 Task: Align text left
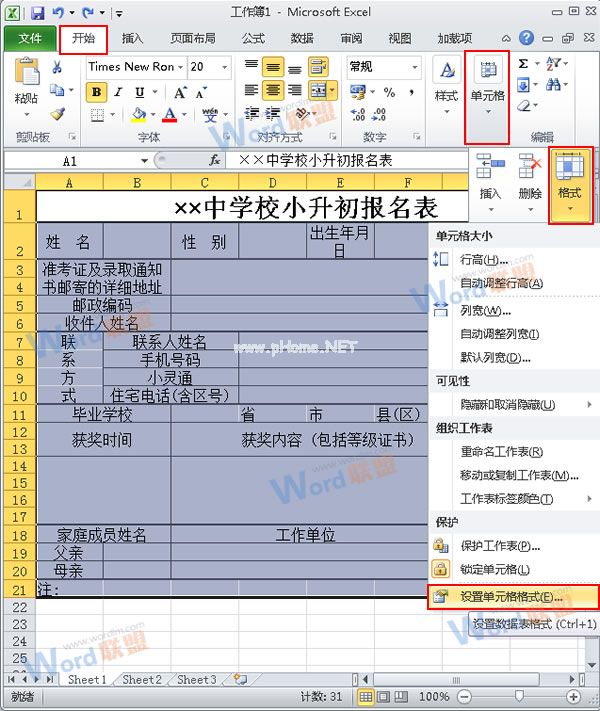tap(251, 90)
